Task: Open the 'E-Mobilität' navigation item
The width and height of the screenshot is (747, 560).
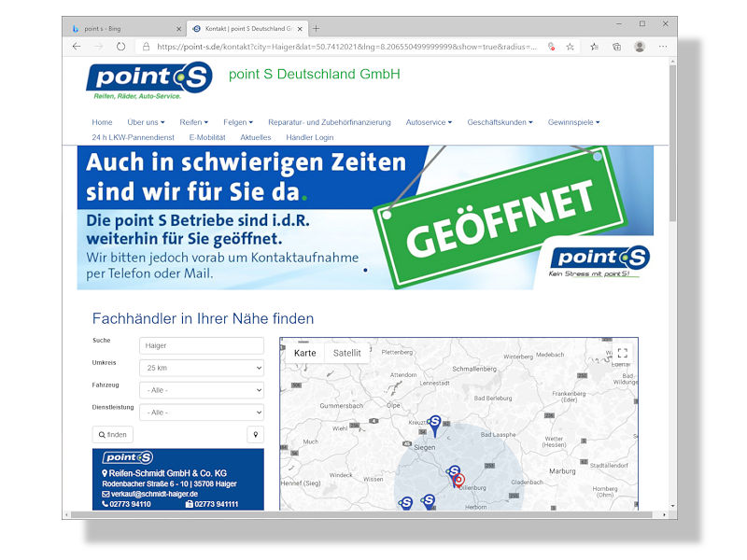Action: 207,137
